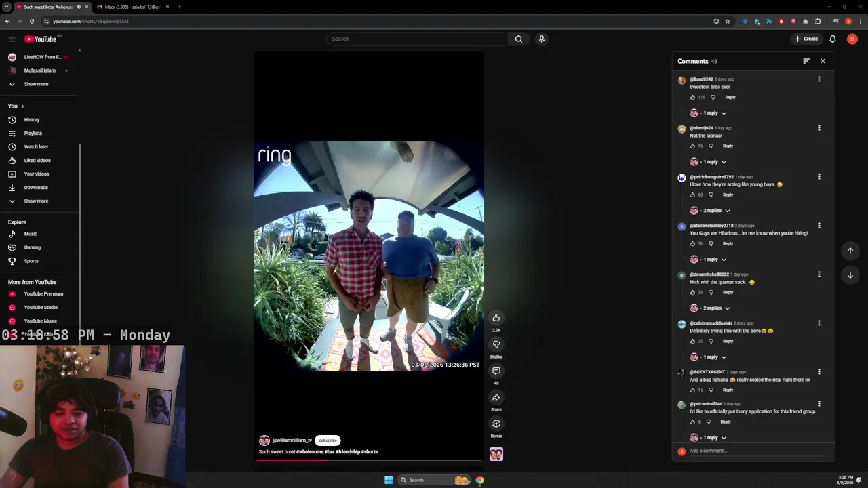Open Chrome from the taskbar
The width and height of the screenshot is (868, 488).
(x=479, y=480)
